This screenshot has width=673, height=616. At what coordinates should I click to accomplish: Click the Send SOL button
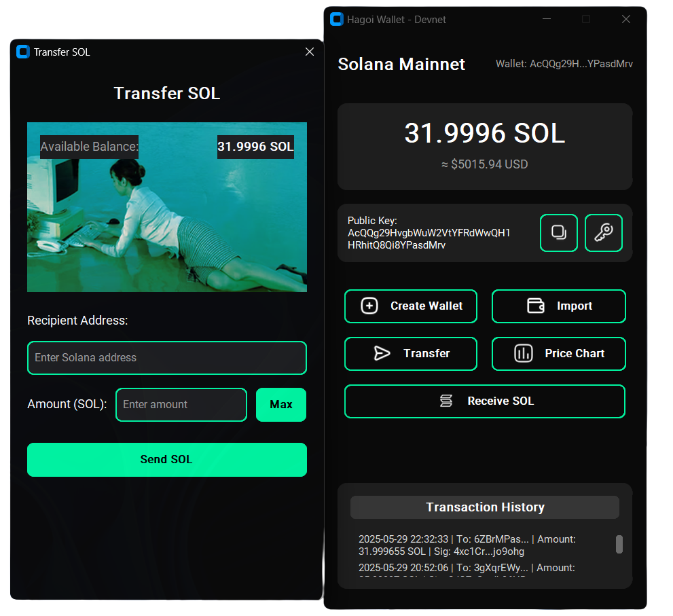click(167, 459)
